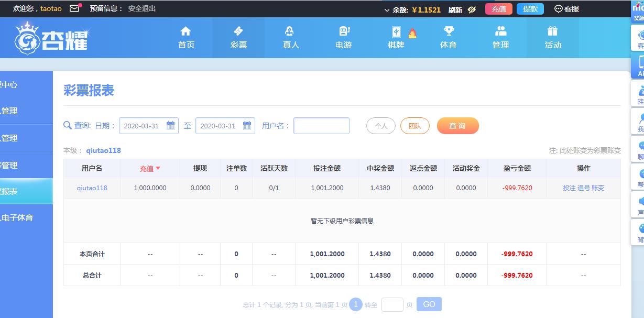Image resolution: width=644 pixels, height=318 pixels.
Task: Select the 团队 team filter
Action: (x=414, y=126)
